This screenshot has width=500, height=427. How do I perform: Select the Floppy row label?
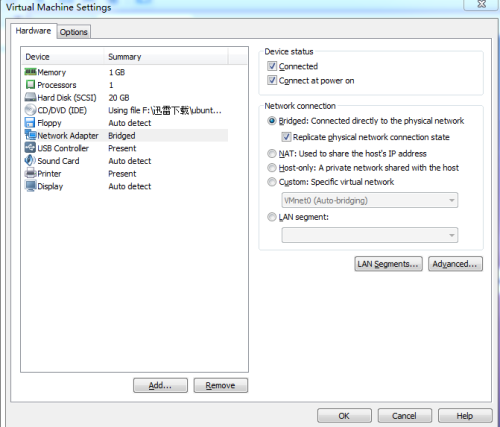click(49, 123)
